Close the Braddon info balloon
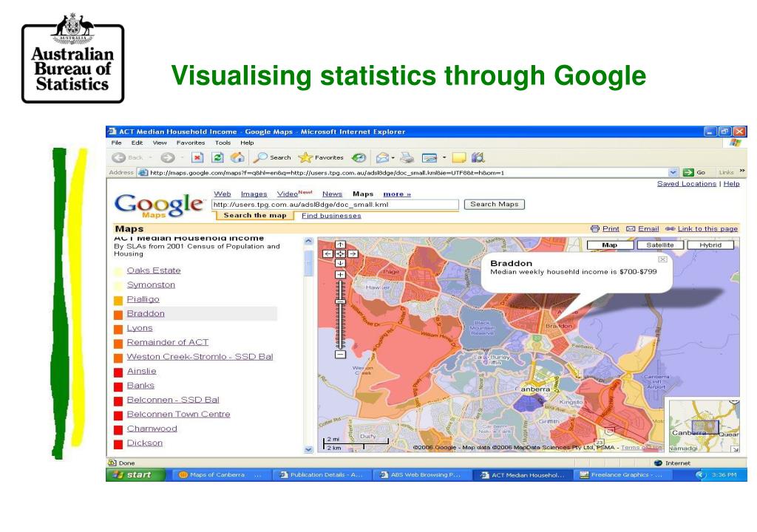The image size is (757, 532). pos(663,259)
